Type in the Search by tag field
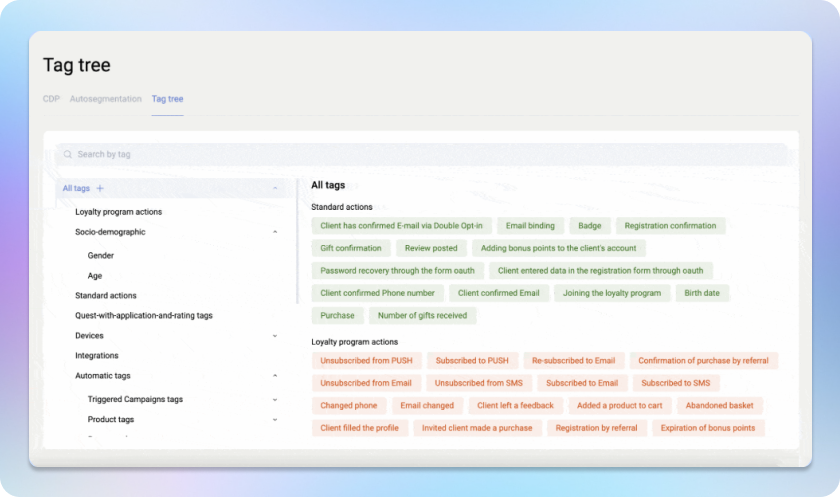 pyautogui.click(x=400, y=155)
